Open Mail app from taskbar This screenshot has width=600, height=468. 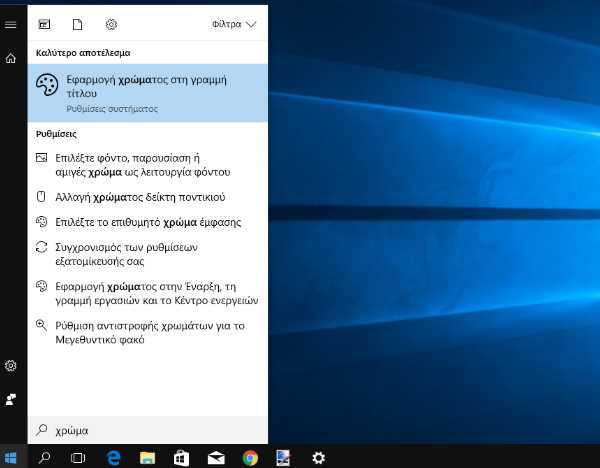[x=216, y=458]
